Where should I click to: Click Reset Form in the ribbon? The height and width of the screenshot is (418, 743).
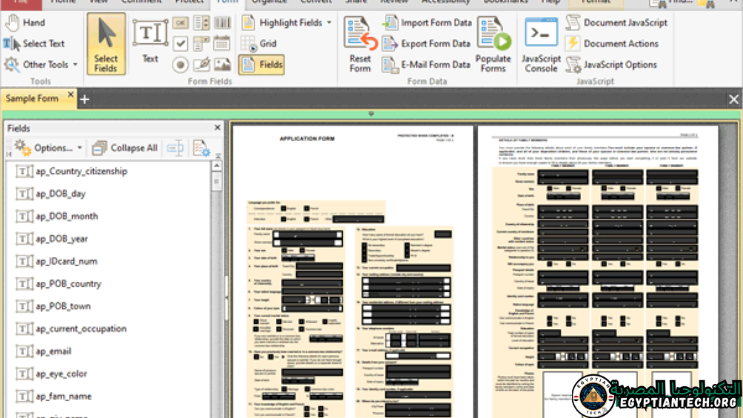[x=360, y=44]
